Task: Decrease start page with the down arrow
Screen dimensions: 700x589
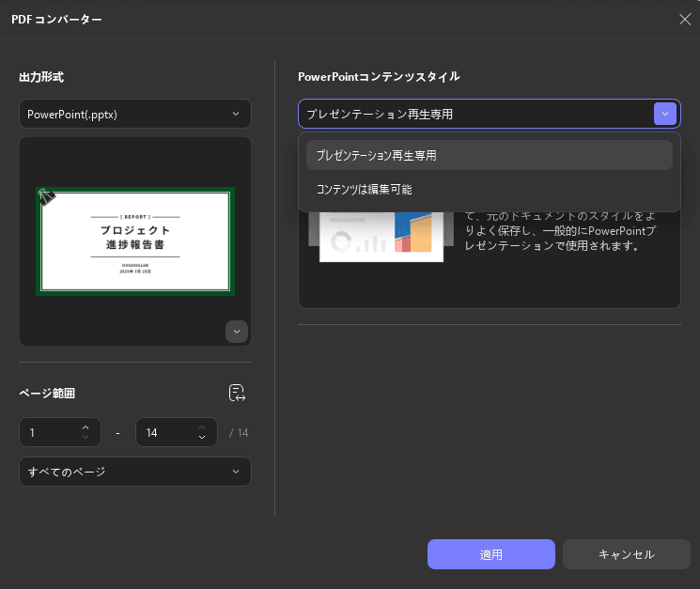Action: pyautogui.click(x=86, y=439)
